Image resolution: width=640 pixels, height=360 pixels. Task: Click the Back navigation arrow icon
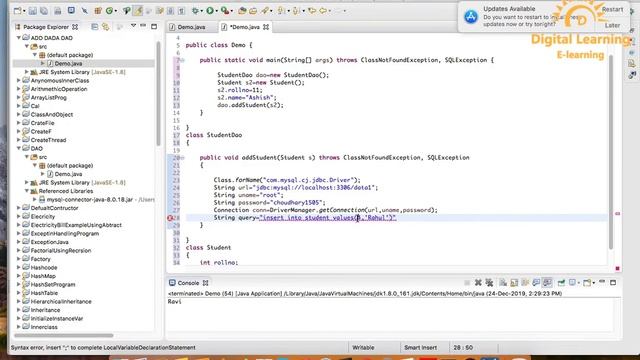pos(323,11)
